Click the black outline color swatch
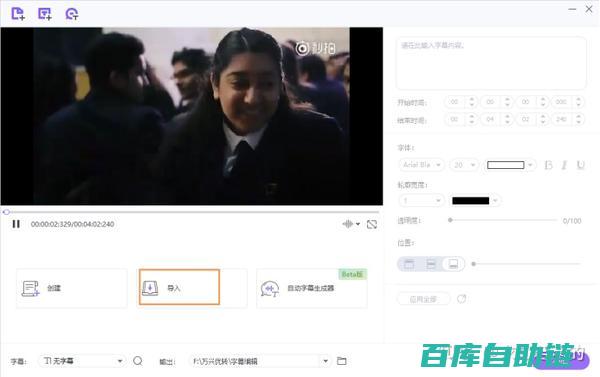This screenshot has height=377, width=600. (x=471, y=201)
